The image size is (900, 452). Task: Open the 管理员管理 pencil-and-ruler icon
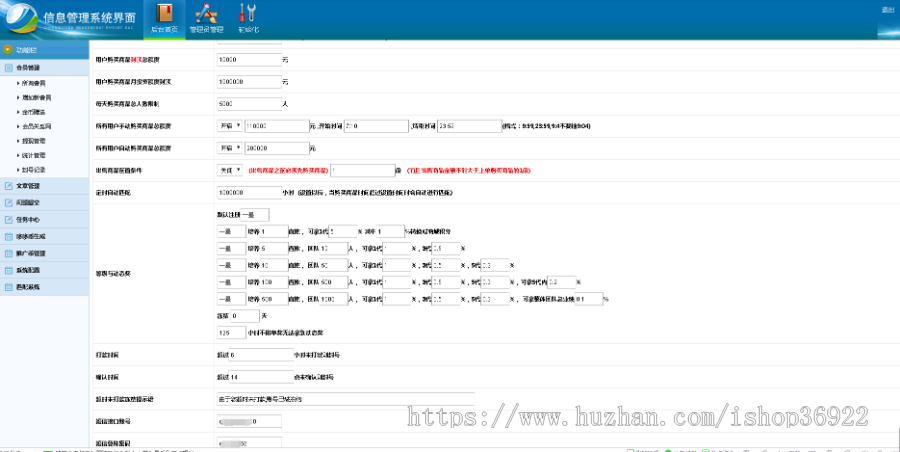[206, 13]
